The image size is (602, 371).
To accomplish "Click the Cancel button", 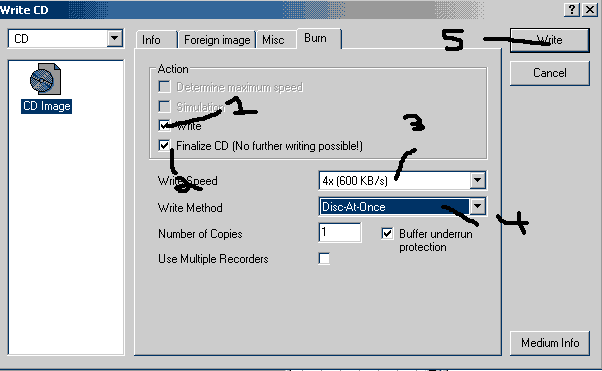I will (x=549, y=73).
